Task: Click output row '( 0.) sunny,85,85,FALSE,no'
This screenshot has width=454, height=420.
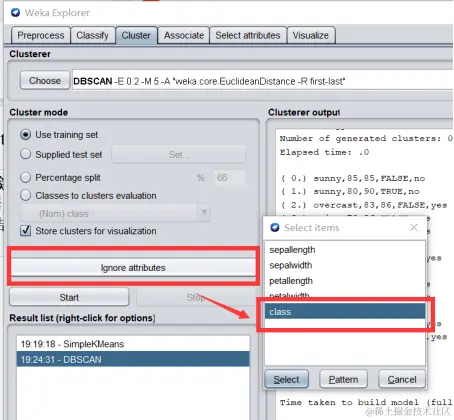Action: (353, 178)
